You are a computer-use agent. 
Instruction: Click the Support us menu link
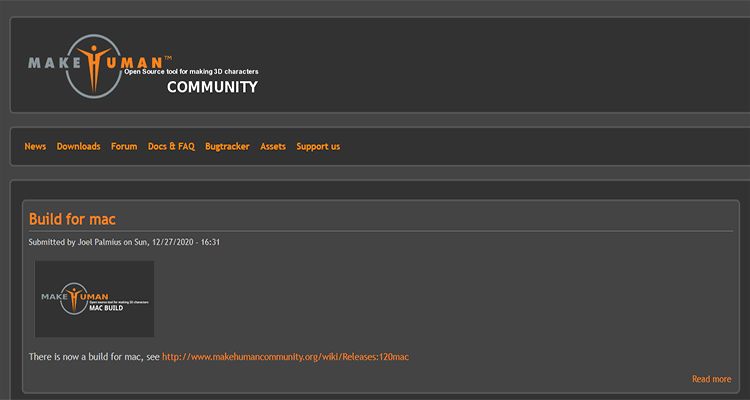point(318,146)
